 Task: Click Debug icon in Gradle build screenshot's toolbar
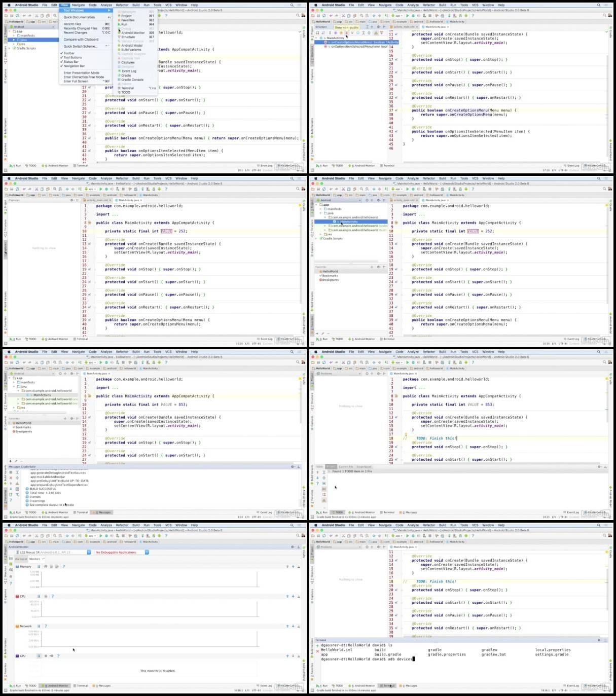pos(106,362)
